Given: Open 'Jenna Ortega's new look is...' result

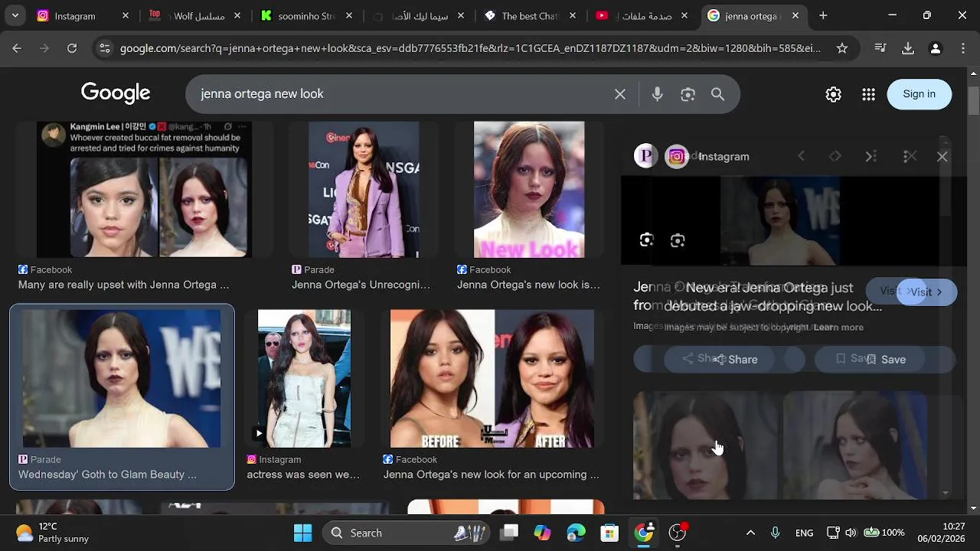Looking at the screenshot, I should pyautogui.click(x=528, y=285).
